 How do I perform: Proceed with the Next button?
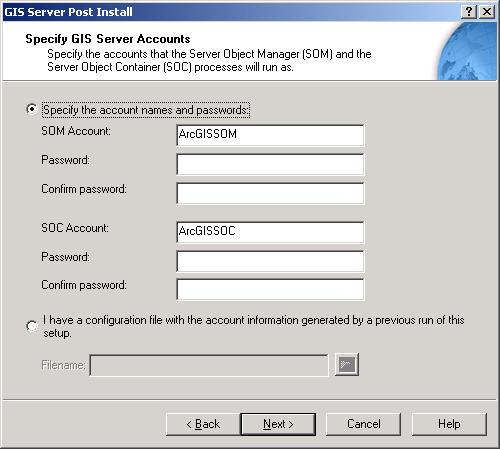tap(278, 424)
